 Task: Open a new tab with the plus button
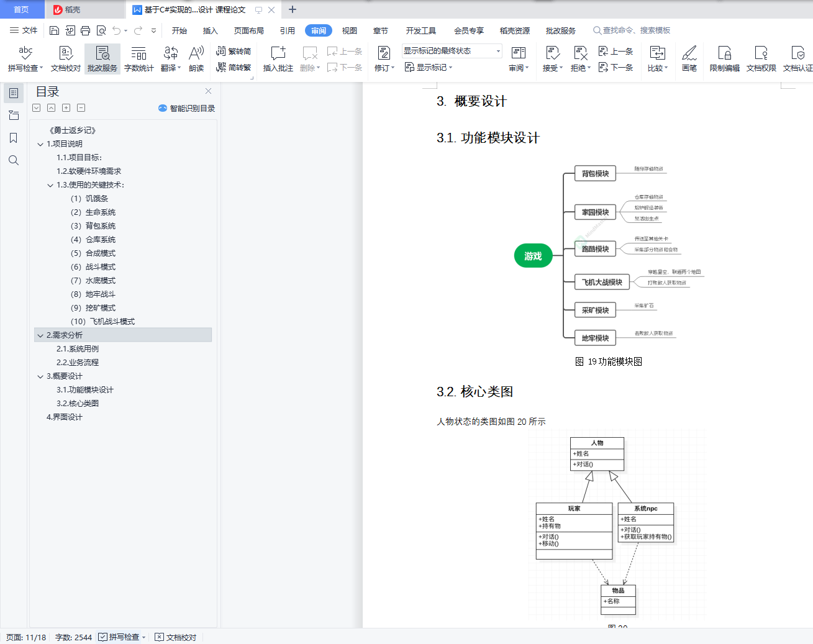[293, 9]
